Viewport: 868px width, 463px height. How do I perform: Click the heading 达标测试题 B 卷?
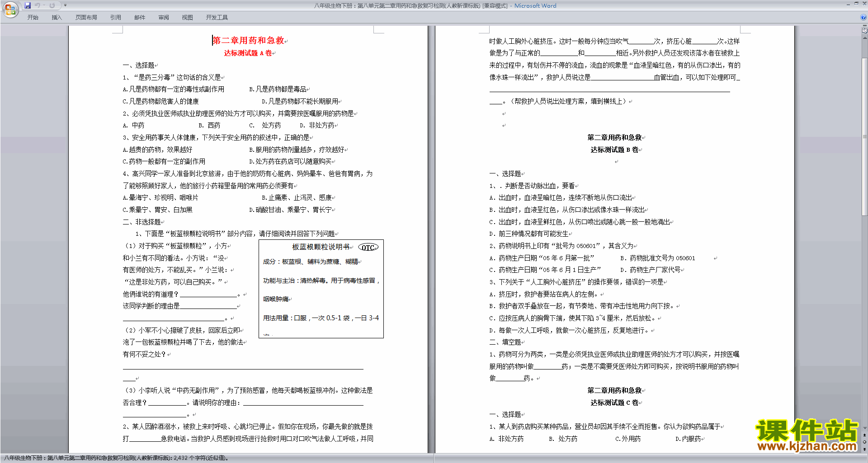[614, 150]
